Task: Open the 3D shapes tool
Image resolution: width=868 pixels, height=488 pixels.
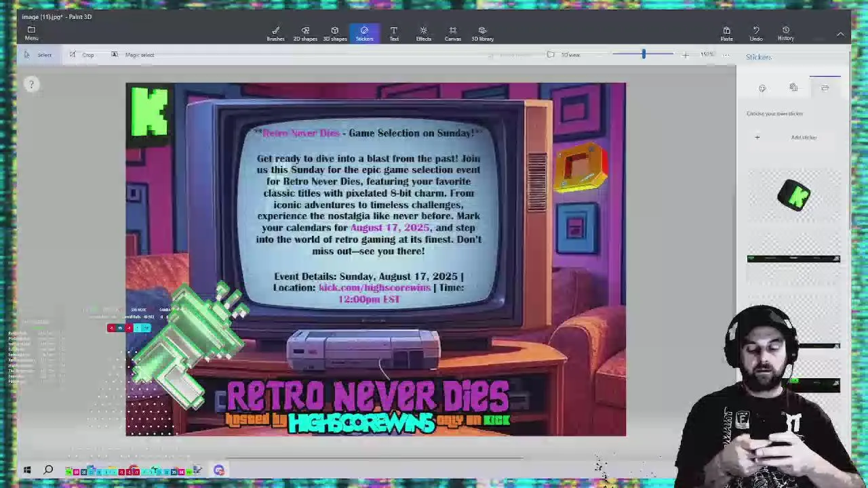Action: [x=334, y=33]
